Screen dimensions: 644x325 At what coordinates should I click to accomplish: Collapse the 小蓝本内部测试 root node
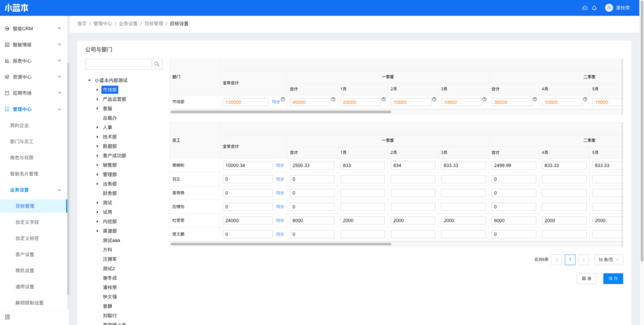[89, 80]
